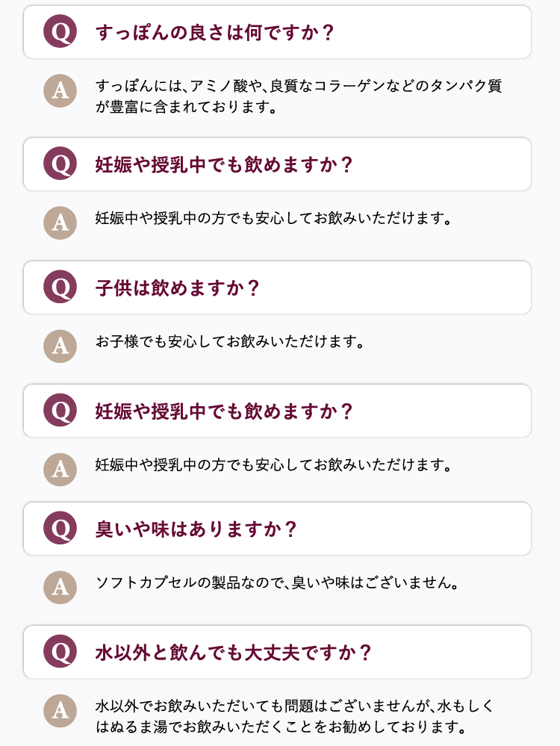This screenshot has height=746, width=560.
Task: Toggle the 臭いや味はありますか? question box
Action: (x=277, y=529)
